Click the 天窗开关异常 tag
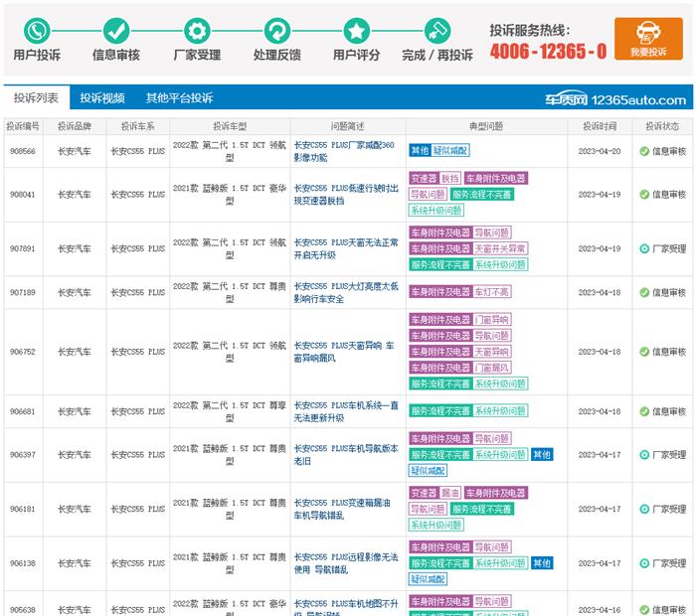The width and height of the screenshot is (696, 616). point(500,248)
